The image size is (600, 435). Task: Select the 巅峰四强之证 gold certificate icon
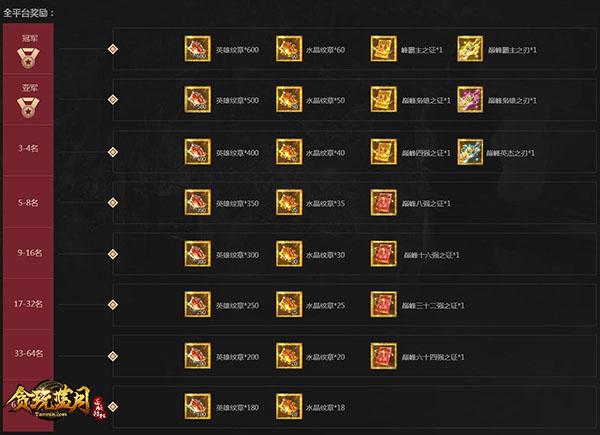click(383, 152)
